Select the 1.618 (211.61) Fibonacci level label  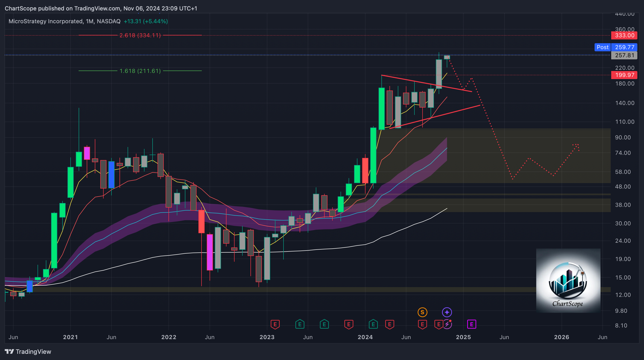click(140, 71)
